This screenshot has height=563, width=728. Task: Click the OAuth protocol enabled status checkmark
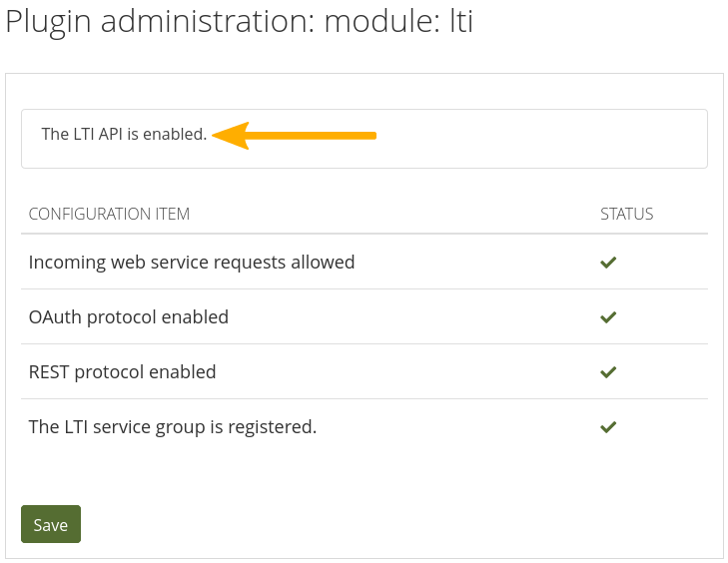point(607,317)
